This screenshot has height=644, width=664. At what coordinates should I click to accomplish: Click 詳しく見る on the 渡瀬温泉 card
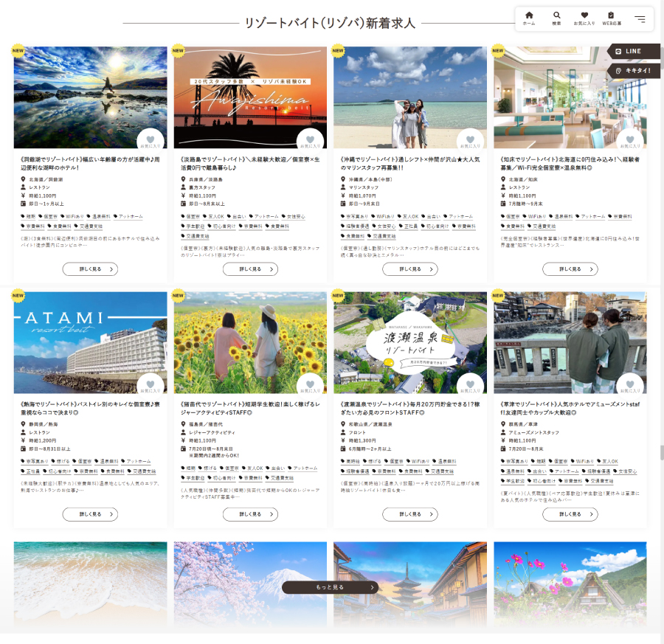tap(410, 514)
